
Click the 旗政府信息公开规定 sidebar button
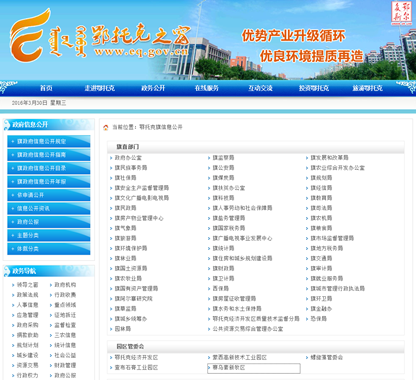click(x=49, y=141)
